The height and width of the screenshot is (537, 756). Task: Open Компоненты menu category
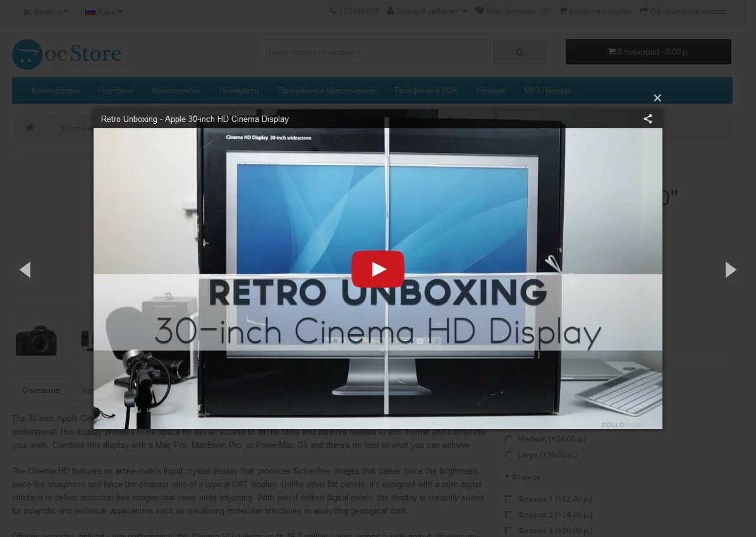click(176, 90)
